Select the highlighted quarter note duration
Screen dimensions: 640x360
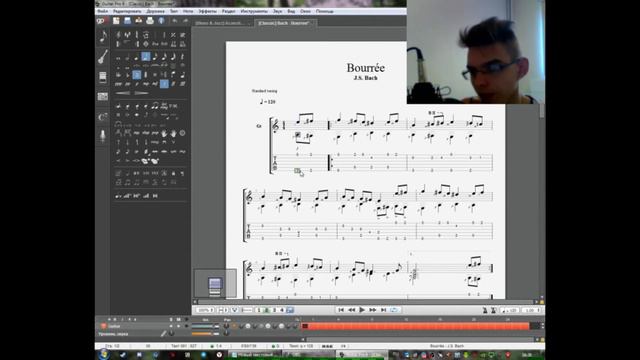click(x=146, y=56)
